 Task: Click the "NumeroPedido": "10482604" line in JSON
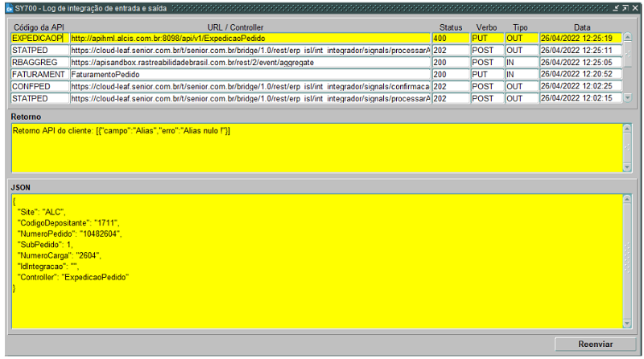[69, 233]
